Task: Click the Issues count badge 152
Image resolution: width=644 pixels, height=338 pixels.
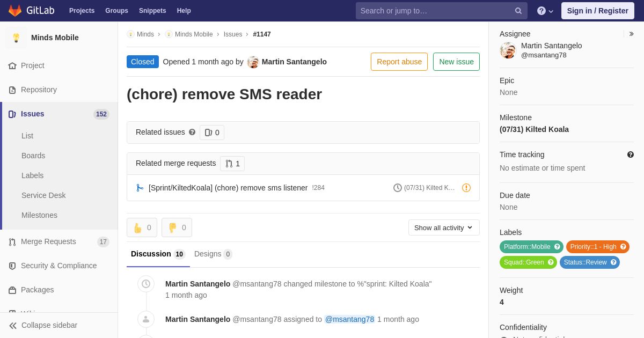Action: tap(101, 114)
